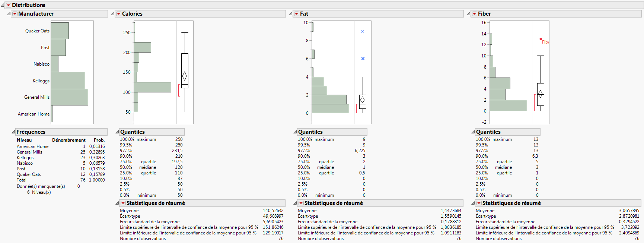Open the Manufacturer red triangle options menu
Viewport: 644px width, 243px height.
[x=15, y=14]
